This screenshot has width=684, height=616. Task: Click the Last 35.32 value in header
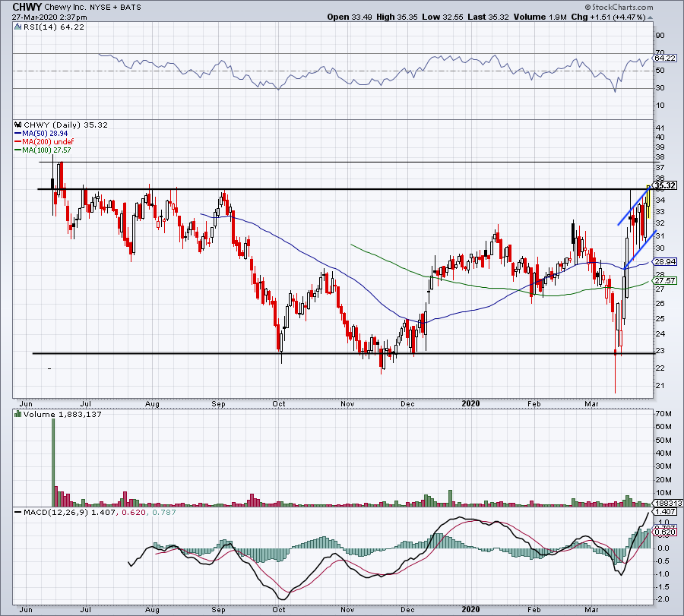pyautogui.click(x=488, y=17)
